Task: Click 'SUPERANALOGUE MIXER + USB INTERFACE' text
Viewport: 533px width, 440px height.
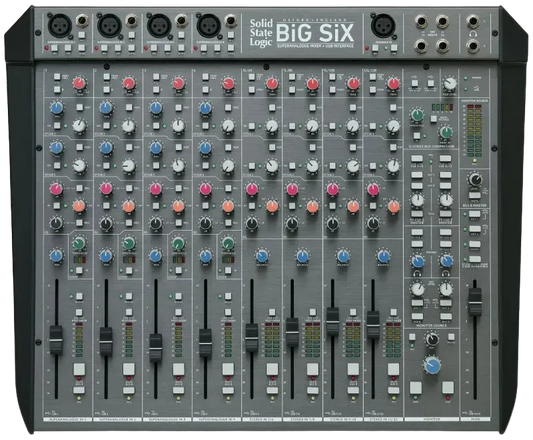Action: pyautogui.click(x=315, y=46)
